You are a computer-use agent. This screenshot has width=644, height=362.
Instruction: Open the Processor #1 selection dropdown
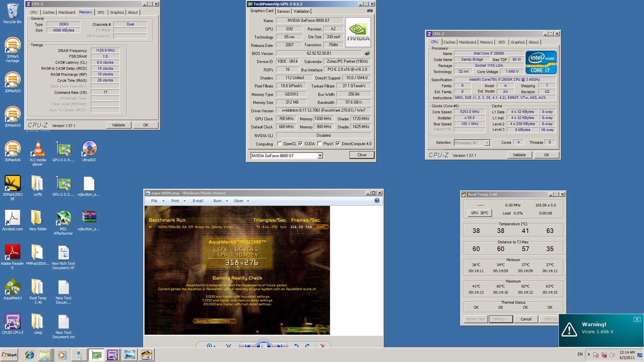[x=487, y=143]
